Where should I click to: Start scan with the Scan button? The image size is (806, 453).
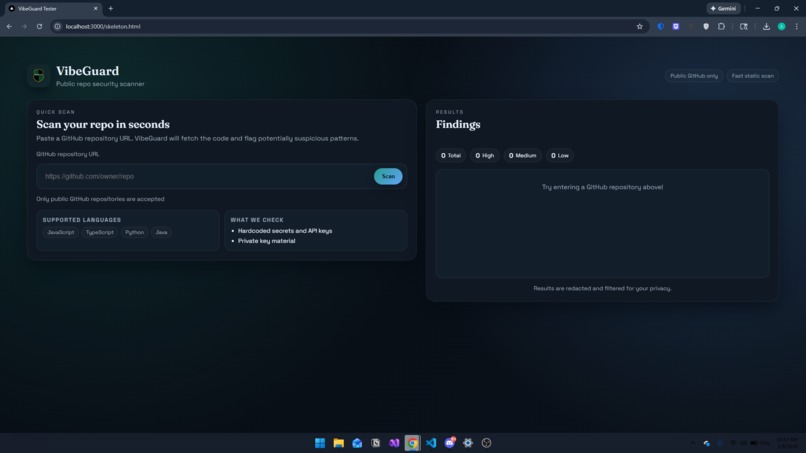[x=388, y=176]
